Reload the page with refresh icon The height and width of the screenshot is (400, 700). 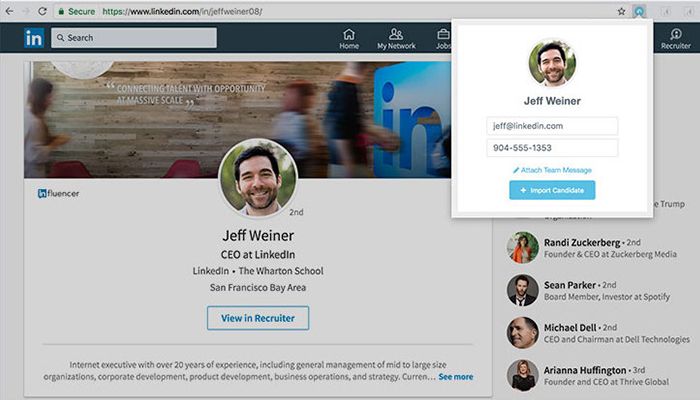(42, 11)
